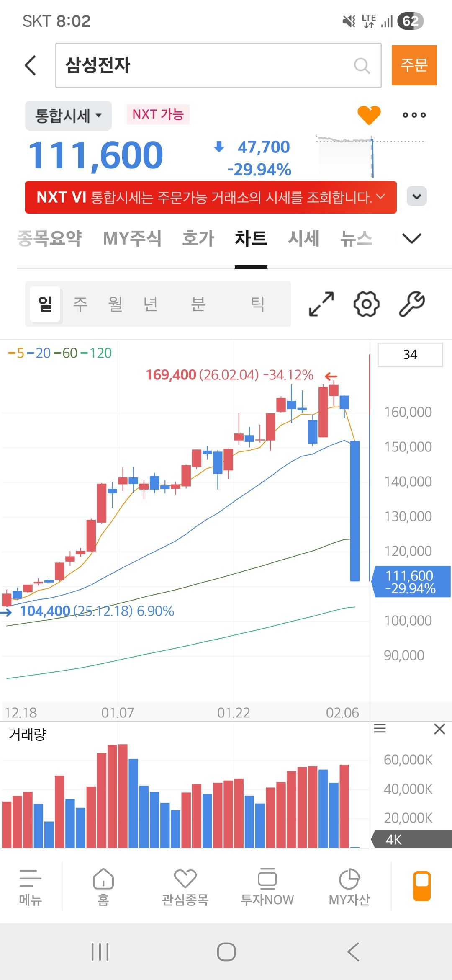Tap the back arrow beside the search box
452x980 pixels.
pyautogui.click(x=31, y=65)
